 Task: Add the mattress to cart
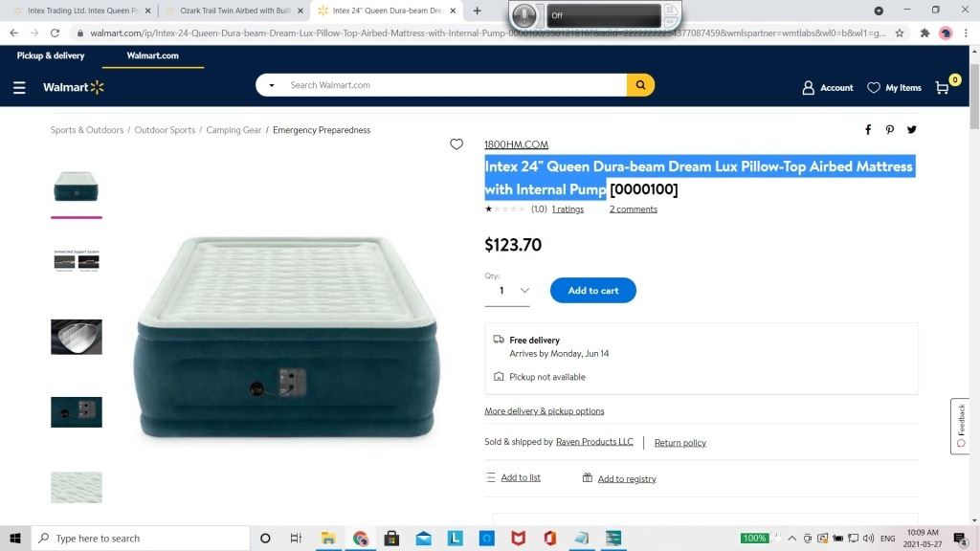(x=593, y=291)
